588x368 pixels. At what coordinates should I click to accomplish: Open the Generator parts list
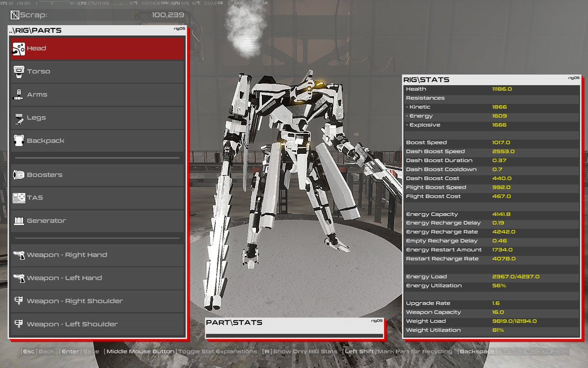coord(98,221)
